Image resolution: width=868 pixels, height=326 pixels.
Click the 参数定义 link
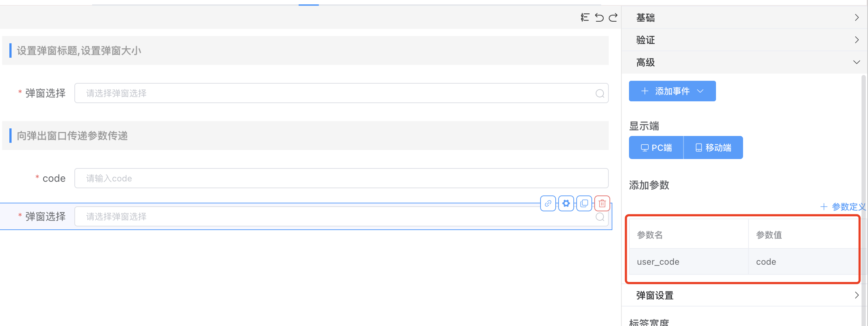(x=843, y=207)
